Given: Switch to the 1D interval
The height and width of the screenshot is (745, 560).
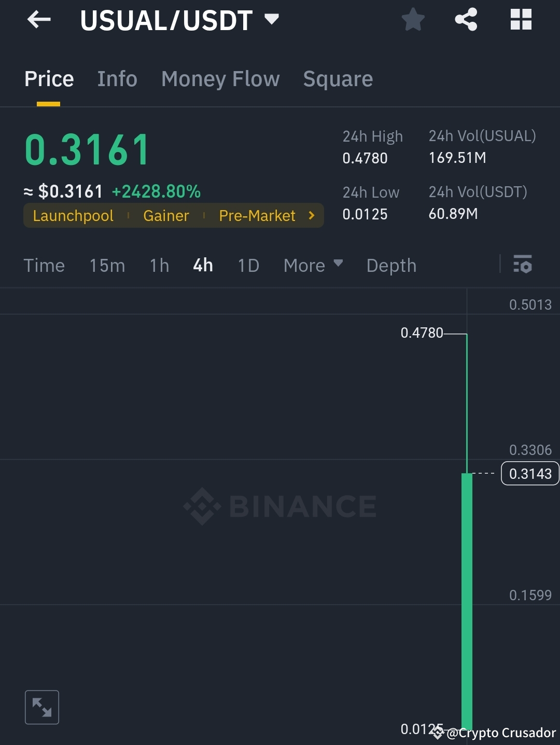Looking at the screenshot, I should tap(248, 265).
